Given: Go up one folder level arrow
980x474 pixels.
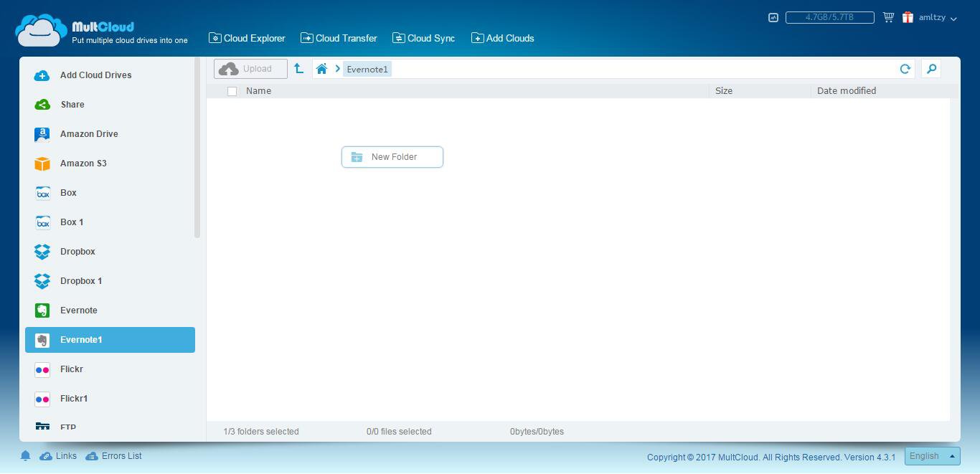Looking at the screenshot, I should pyautogui.click(x=298, y=69).
